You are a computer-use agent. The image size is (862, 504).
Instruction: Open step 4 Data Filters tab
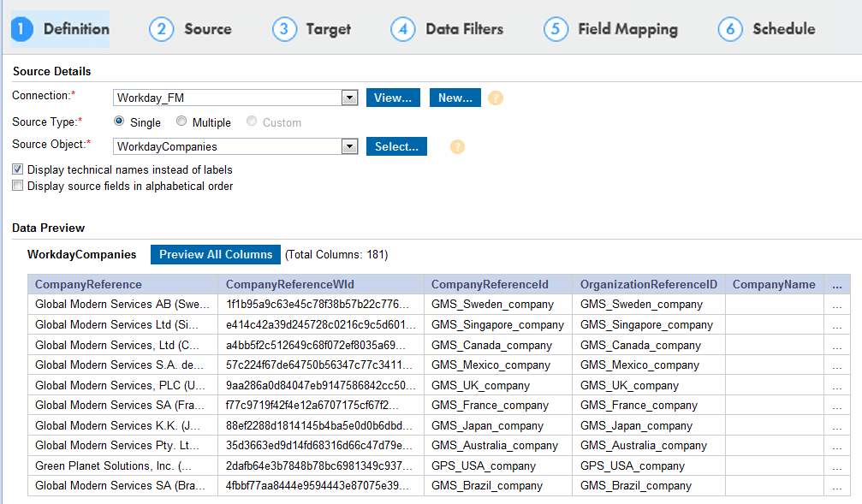447,29
